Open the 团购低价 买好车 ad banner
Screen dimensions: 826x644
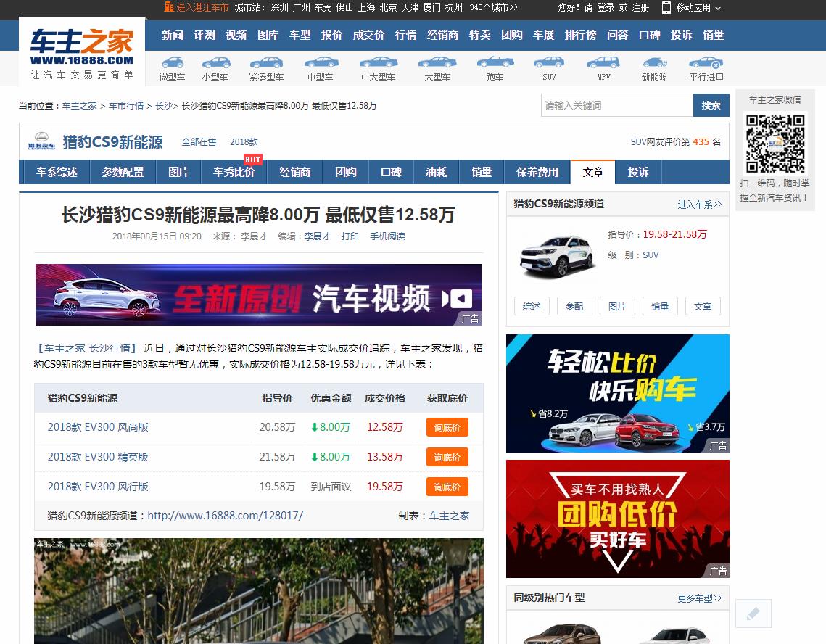(x=617, y=519)
